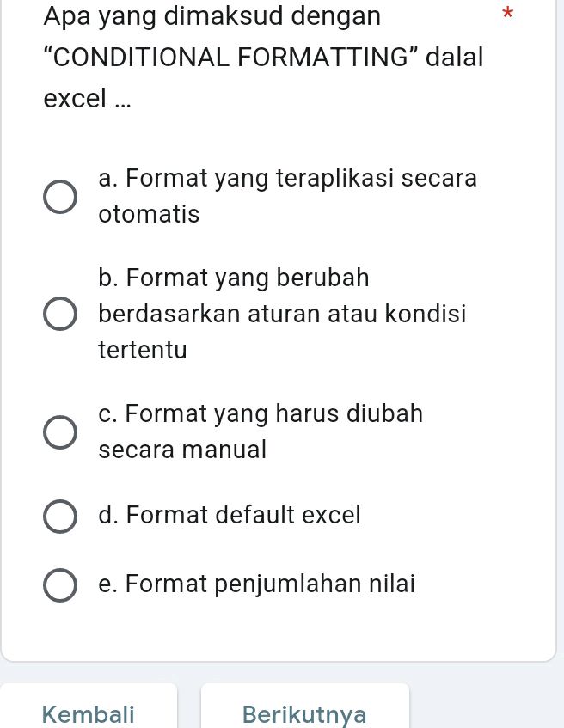The width and height of the screenshot is (564, 728).
Task: Tap Kembali to return to previous section
Action: (x=89, y=714)
